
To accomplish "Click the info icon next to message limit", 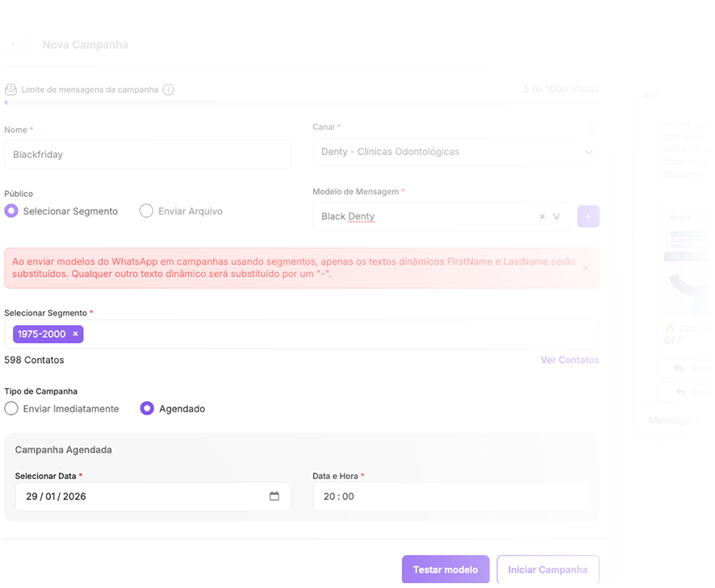I will (168, 90).
